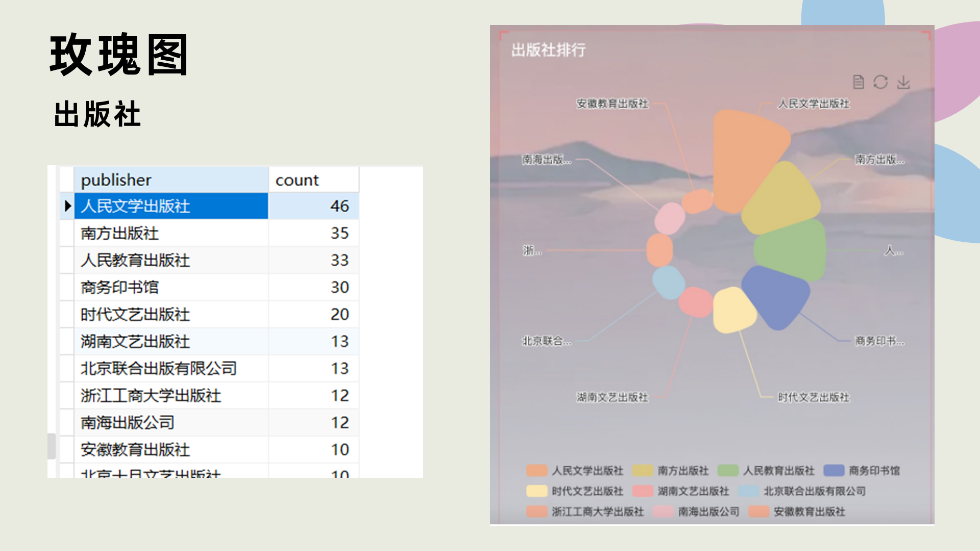Viewport: 980px width, 551px height.
Task: Click the current row arrow indicator in table
Action: coord(67,206)
